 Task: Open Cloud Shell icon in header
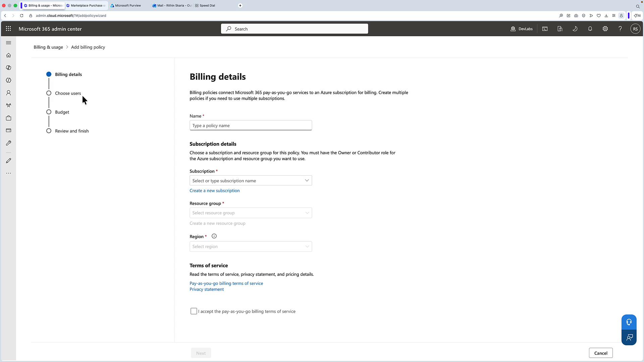coord(545,29)
